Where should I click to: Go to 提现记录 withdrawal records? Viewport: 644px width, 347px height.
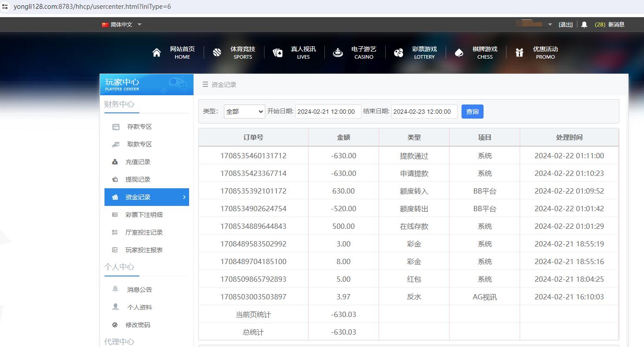(x=138, y=179)
